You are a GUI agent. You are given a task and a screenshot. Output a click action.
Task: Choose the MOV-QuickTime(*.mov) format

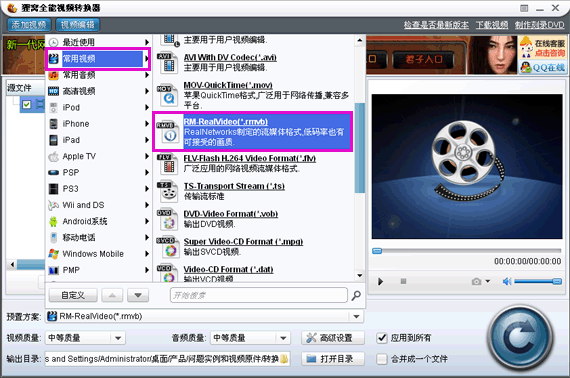(x=253, y=95)
